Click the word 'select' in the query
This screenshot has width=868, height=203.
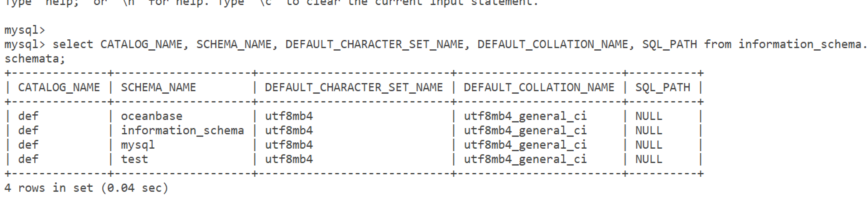click(x=73, y=44)
